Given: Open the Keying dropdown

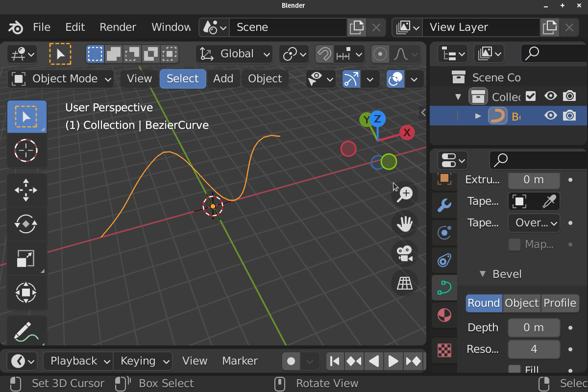Looking at the screenshot, I should [x=143, y=362].
